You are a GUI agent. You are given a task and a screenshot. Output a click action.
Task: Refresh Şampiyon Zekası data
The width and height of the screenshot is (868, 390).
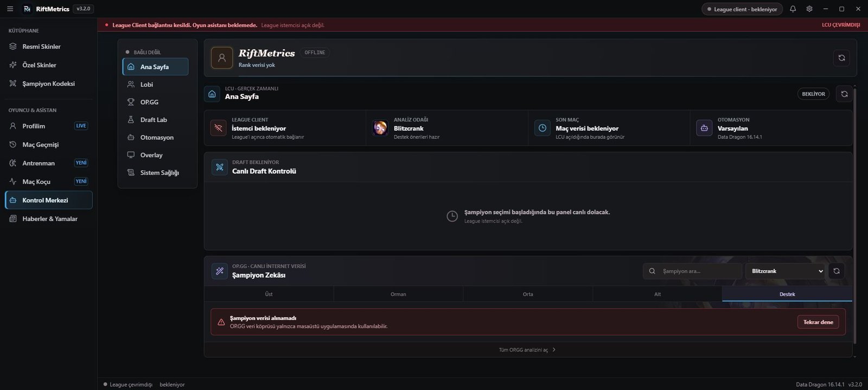click(x=837, y=271)
